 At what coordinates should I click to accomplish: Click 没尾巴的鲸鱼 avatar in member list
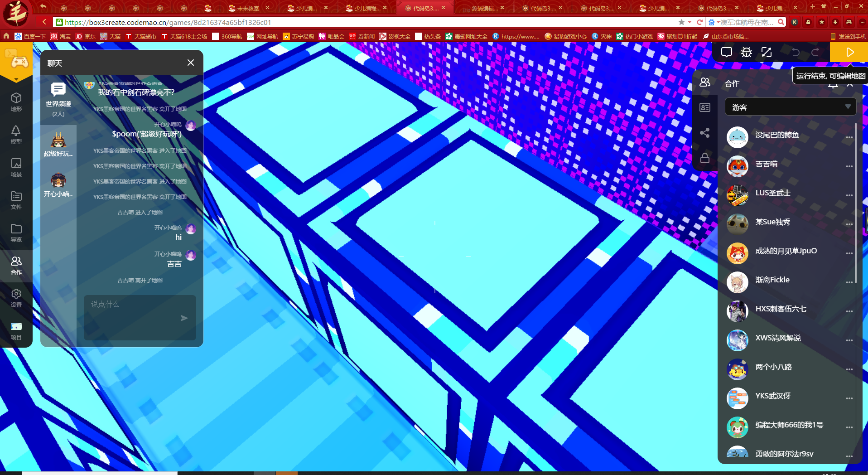click(737, 137)
